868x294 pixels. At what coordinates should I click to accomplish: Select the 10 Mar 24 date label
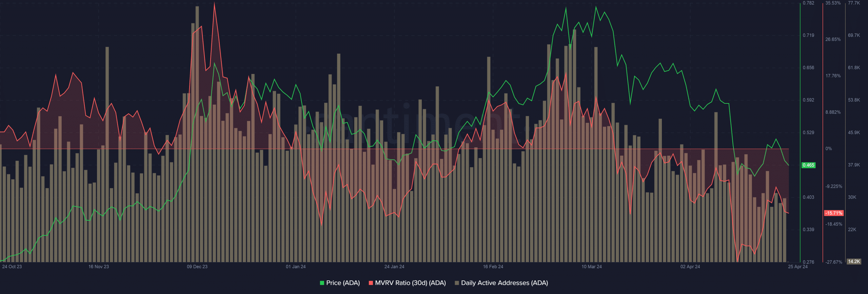[x=592, y=267]
